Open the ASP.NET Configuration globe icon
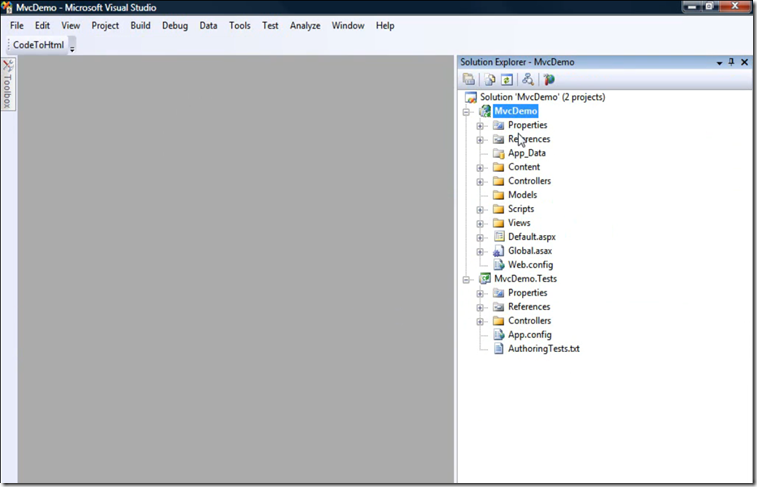The width and height of the screenshot is (757, 487). 549,80
